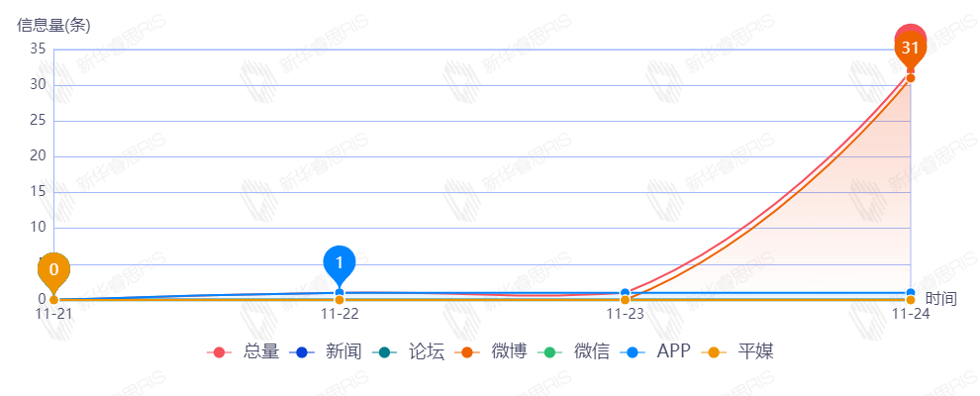Click the 11-21 x-axis label

click(x=53, y=314)
